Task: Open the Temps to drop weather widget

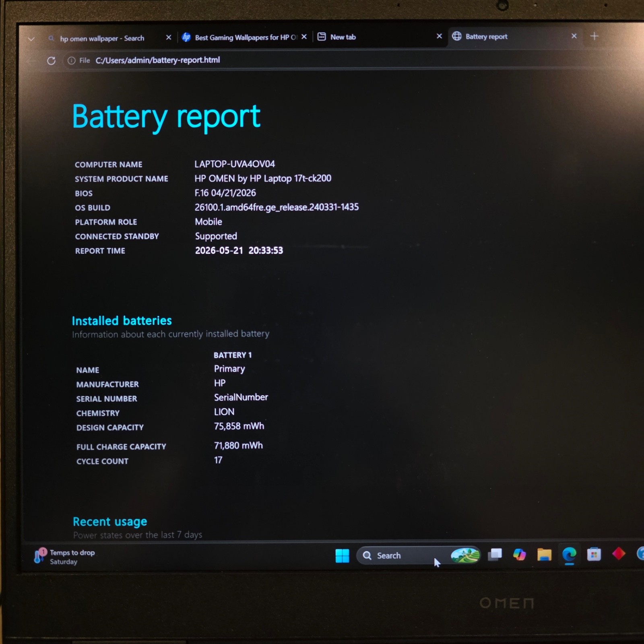Action: pos(64,557)
